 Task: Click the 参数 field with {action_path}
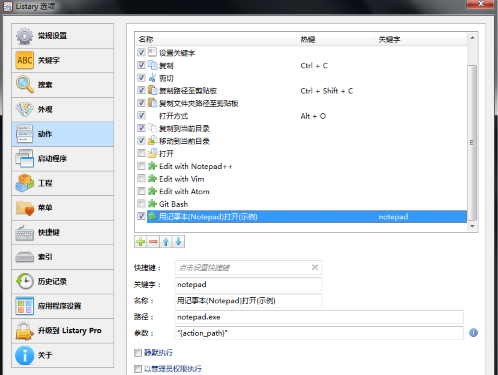319,333
